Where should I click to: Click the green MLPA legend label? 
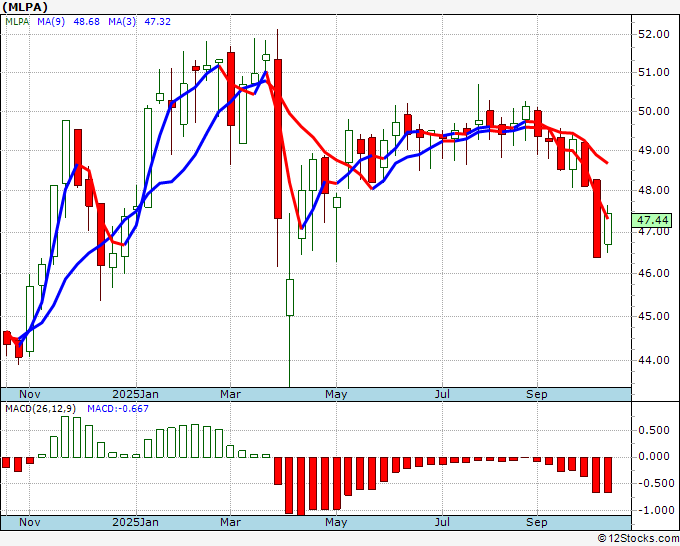tap(17, 22)
